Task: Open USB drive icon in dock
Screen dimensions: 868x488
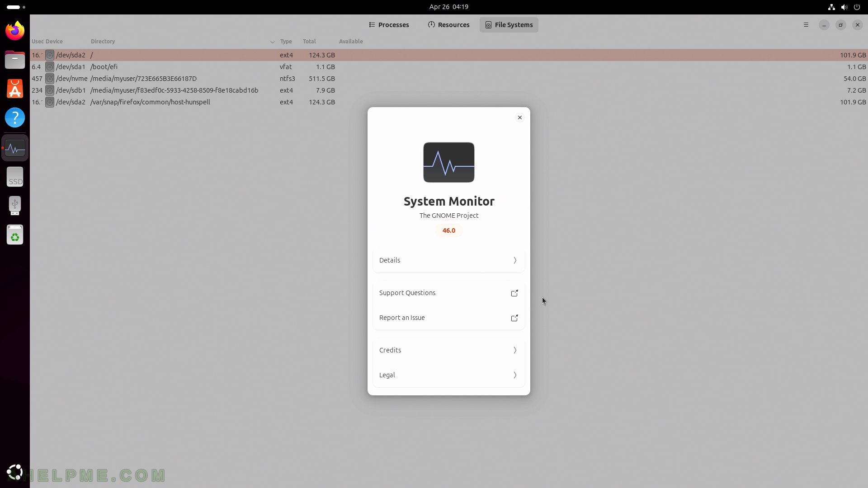Action: [15, 206]
